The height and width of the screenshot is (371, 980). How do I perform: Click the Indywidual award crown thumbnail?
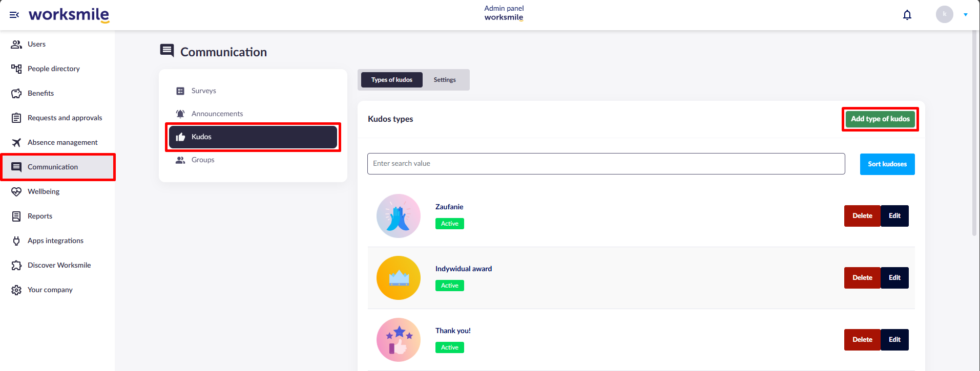(399, 278)
